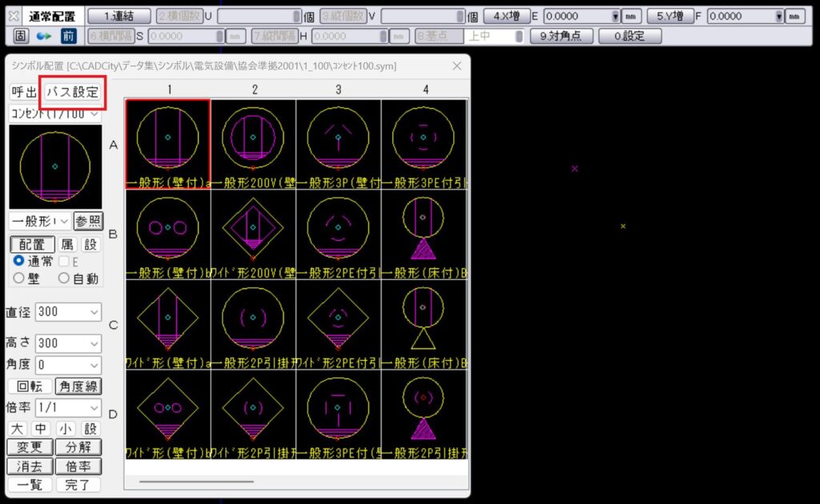Select the 一般形2PE付引 outlet symbol
Image resolution: width=820 pixels, height=504 pixels.
[339, 234]
